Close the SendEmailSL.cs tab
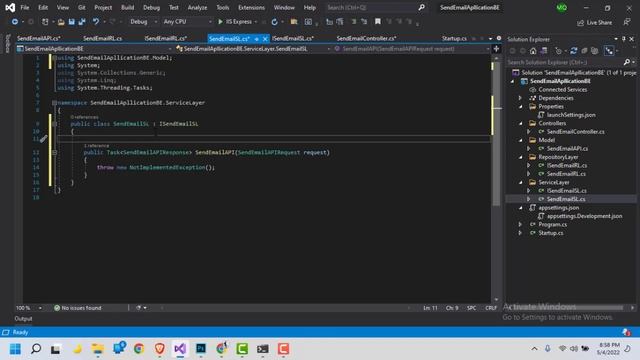Viewport: 640px width, 360px height. (265, 39)
